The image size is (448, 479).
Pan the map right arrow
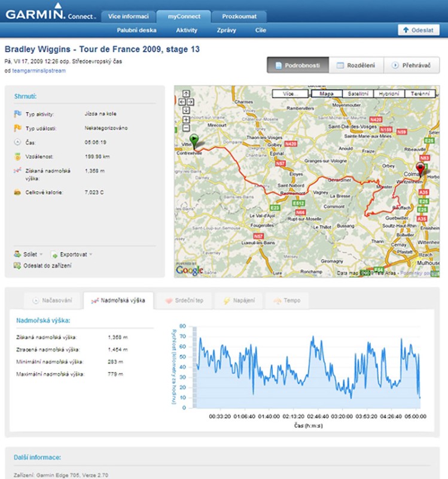[190, 102]
